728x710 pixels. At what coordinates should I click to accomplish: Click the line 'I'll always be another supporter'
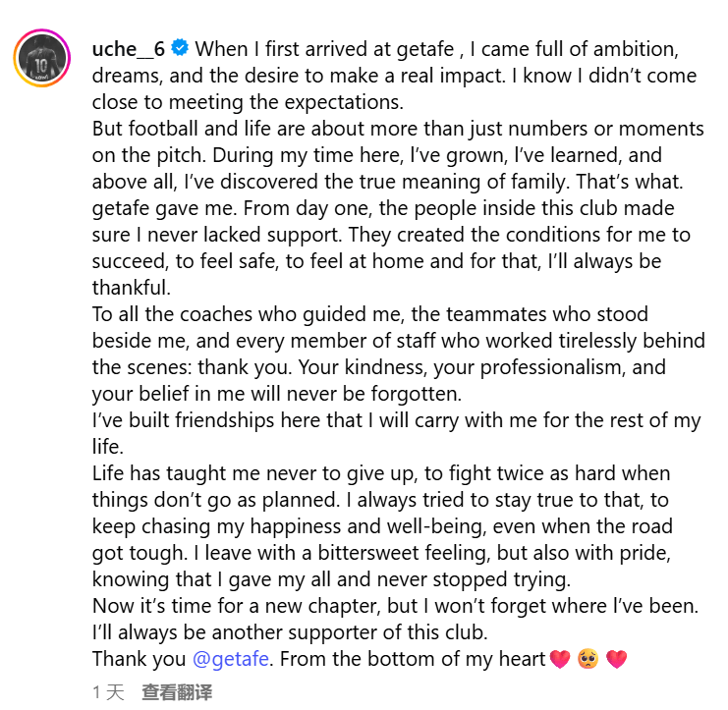pyautogui.click(x=290, y=632)
